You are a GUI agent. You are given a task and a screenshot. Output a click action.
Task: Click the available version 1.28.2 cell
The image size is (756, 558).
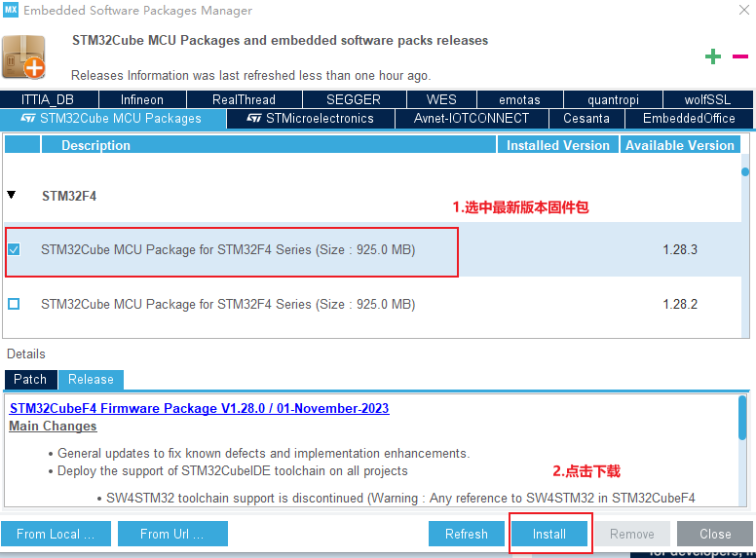(680, 304)
